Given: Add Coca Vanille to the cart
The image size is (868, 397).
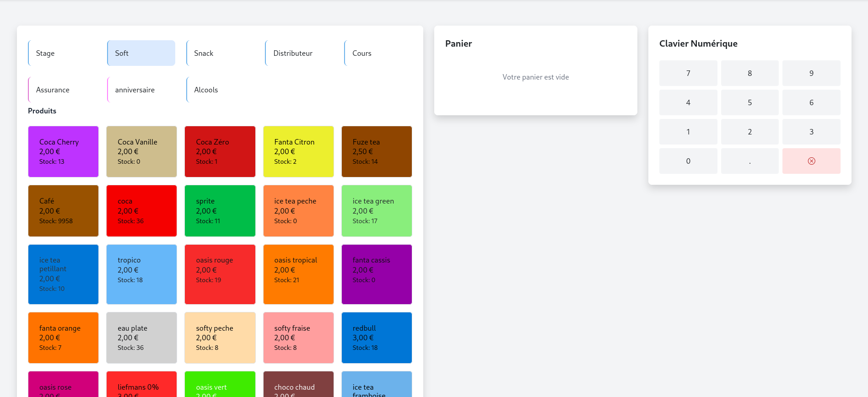Looking at the screenshot, I should [141, 151].
